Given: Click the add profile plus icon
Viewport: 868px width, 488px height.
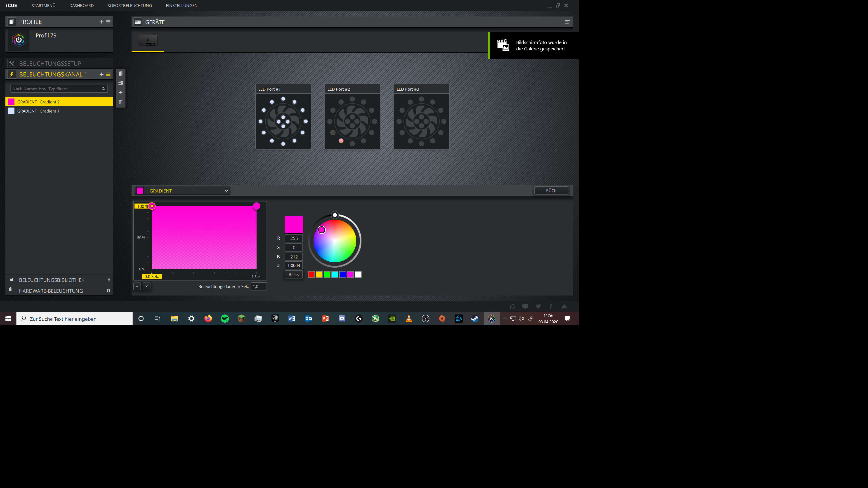Looking at the screenshot, I should [101, 21].
